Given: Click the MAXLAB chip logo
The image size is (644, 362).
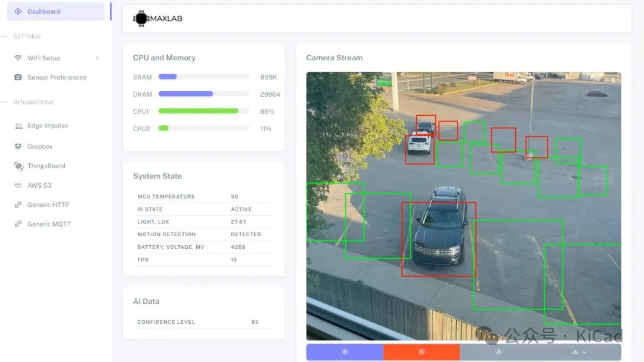Looking at the screenshot, I should point(141,18).
